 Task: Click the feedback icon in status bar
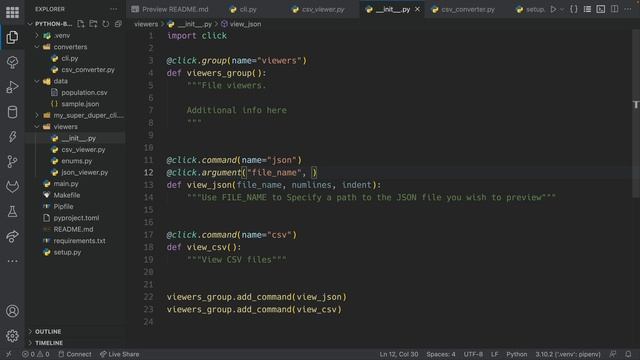[613, 354]
